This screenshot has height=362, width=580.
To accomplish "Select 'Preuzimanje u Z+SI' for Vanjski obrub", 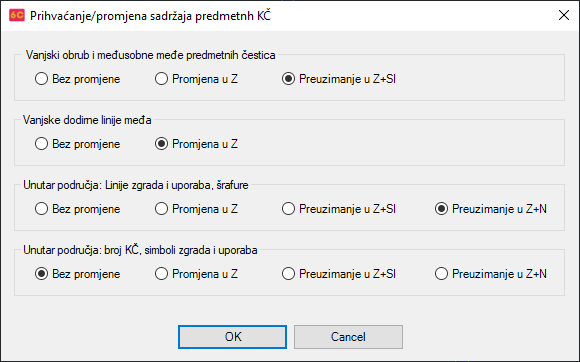I will (x=339, y=79).
